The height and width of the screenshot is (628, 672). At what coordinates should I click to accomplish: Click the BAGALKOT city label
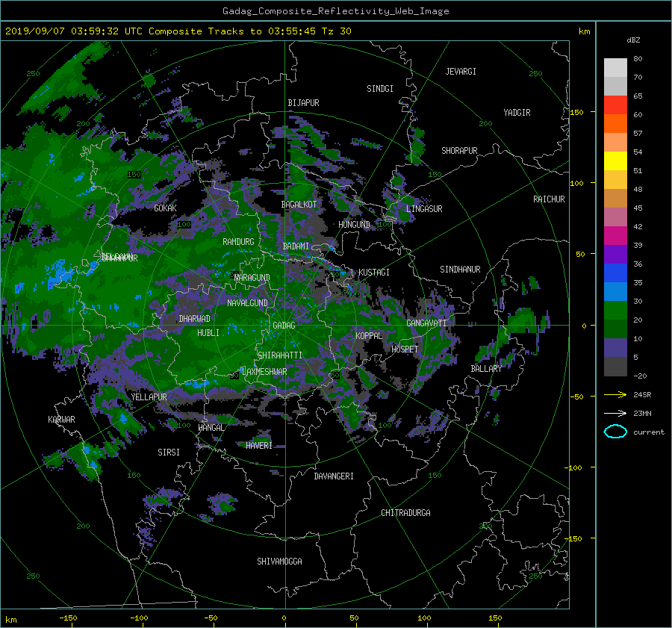299,205
